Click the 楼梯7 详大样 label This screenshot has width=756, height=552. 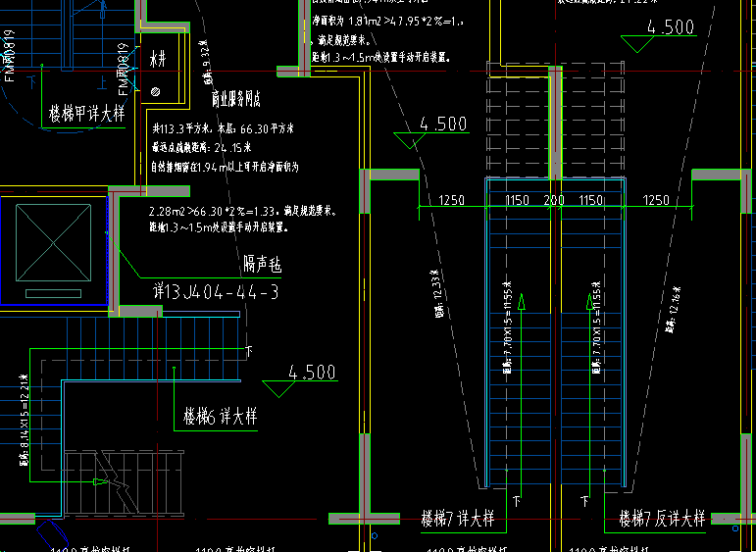[x=458, y=519]
